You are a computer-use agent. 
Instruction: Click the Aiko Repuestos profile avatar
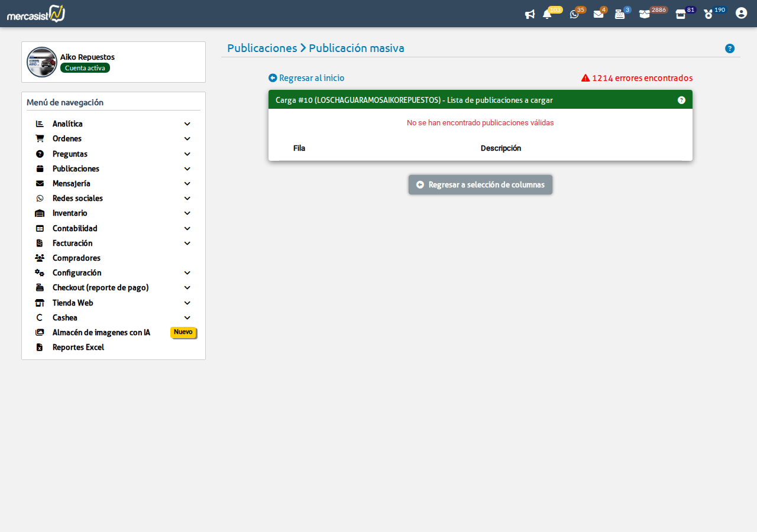[x=42, y=62]
